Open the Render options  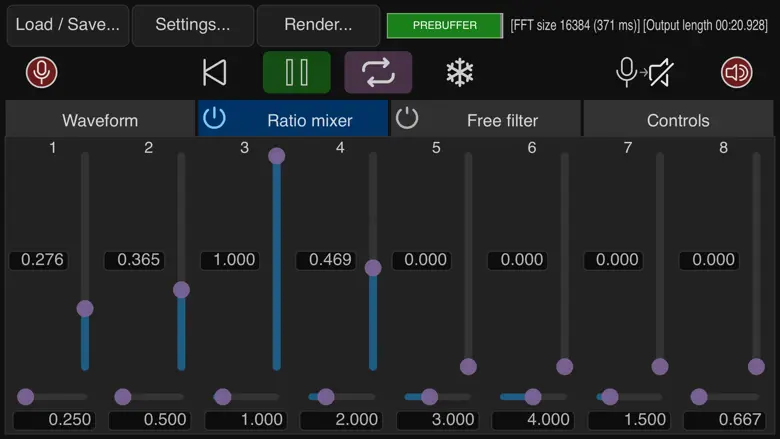click(x=318, y=25)
